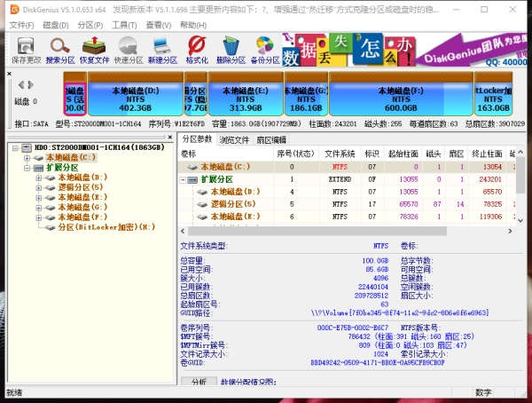Click the 起始柱面 column header
This screenshot has width=532, height=403.
click(x=403, y=154)
